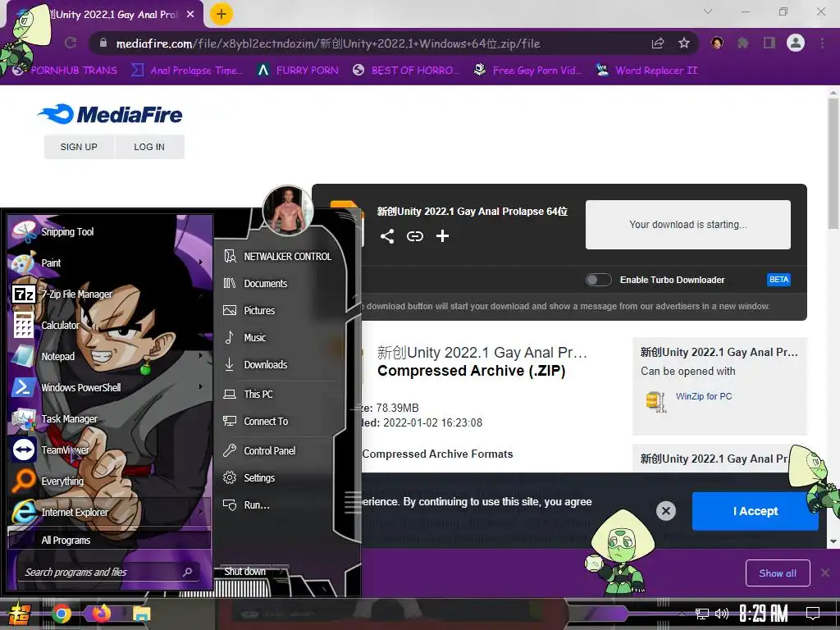Toggle the browser side panel icon

(769, 43)
